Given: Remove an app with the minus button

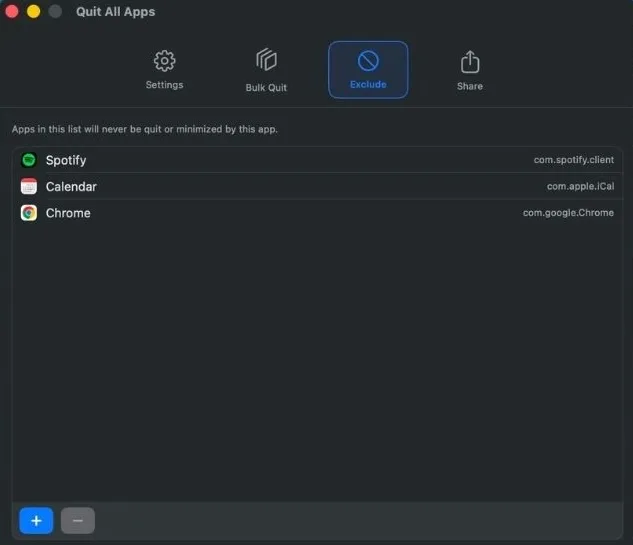Looking at the screenshot, I should 78,520.
